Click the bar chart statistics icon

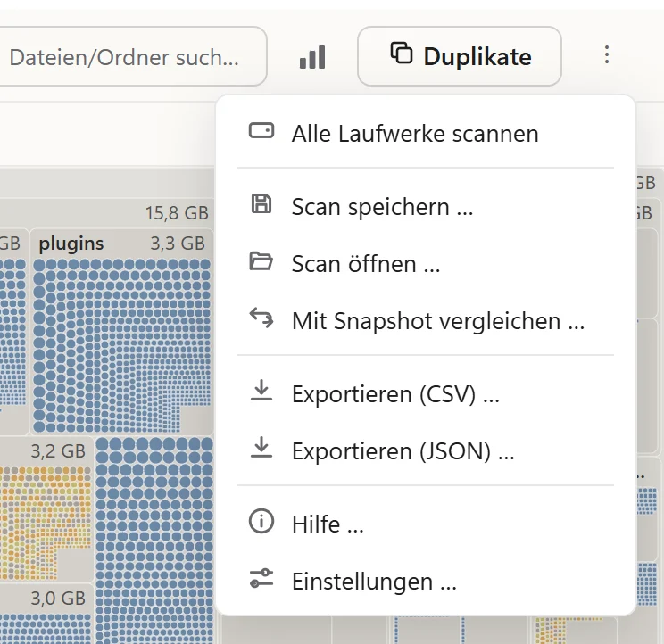(x=312, y=57)
